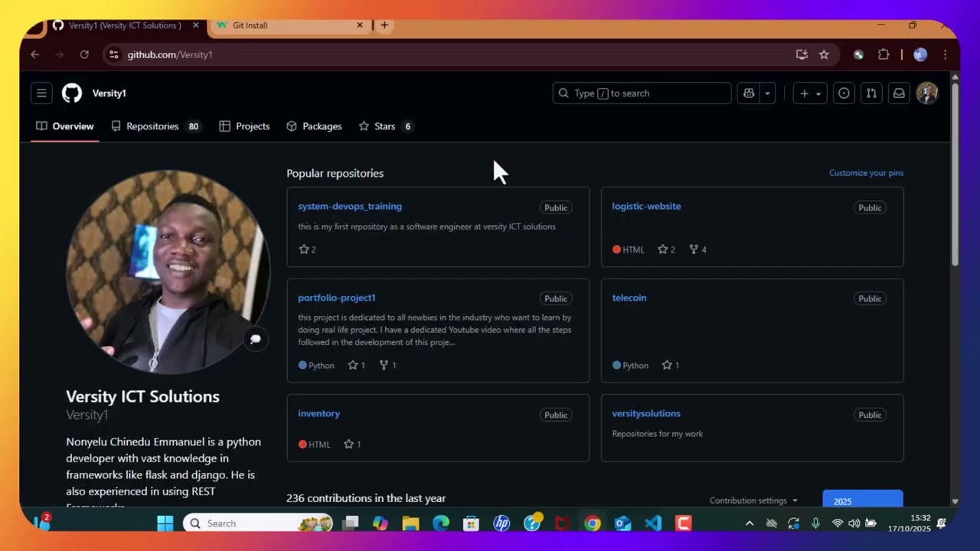Viewport: 980px width, 551px height.
Task: Open a new browser tab
Action: click(x=384, y=25)
